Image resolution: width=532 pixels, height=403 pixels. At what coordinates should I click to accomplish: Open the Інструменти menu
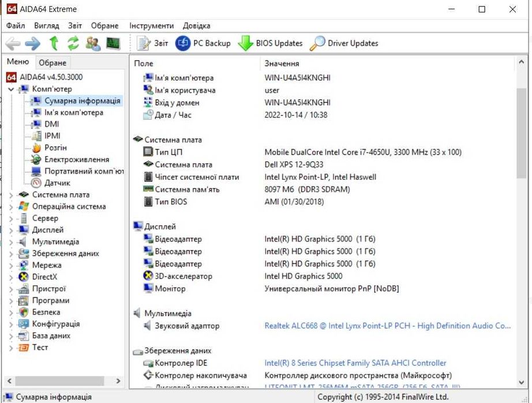[151, 26]
